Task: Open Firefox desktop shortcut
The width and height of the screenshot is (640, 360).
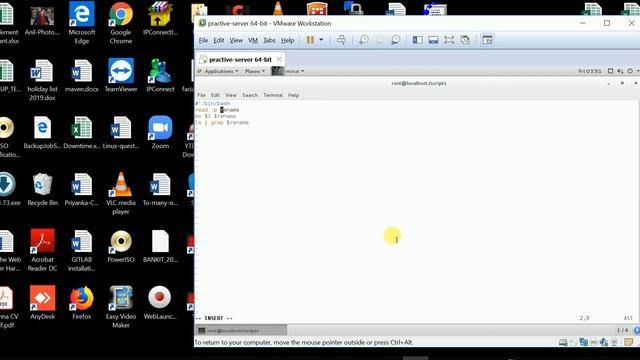Action: pyautogui.click(x=82, y=303)
